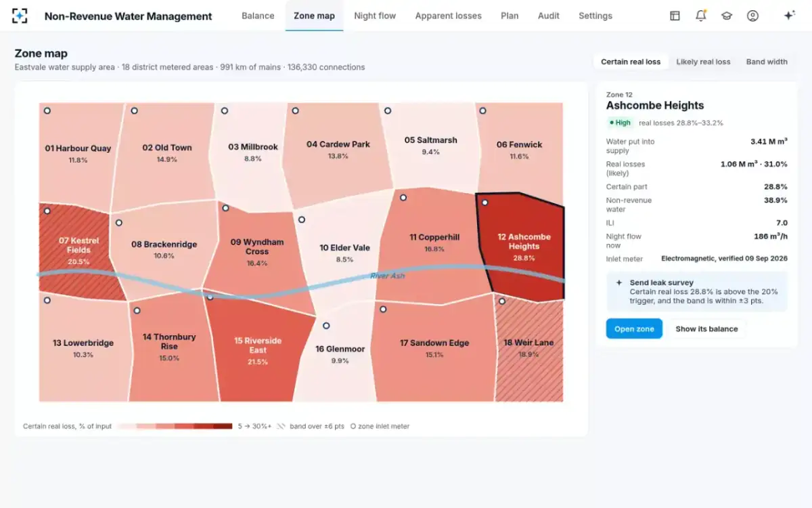Screen dimensions: 812x508
Task: Open the Balance tab
Action: (258, 16)
